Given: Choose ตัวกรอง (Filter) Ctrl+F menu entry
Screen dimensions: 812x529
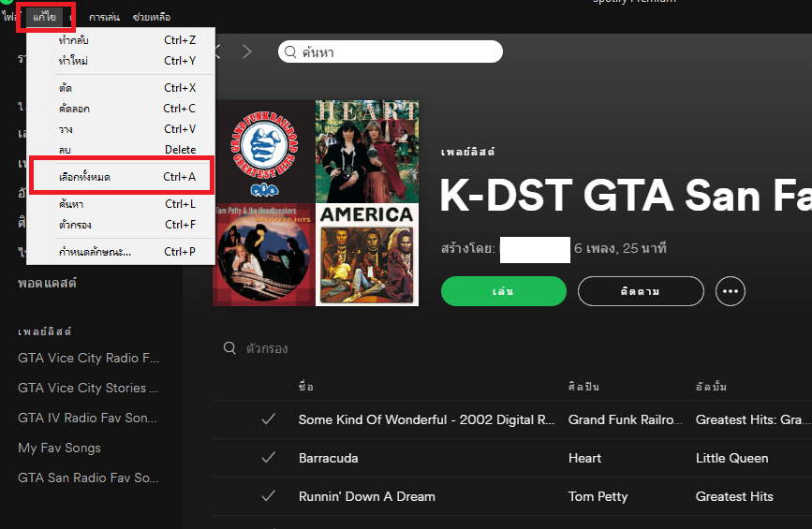Looking at the screenshot, I should tap(121, 225).
